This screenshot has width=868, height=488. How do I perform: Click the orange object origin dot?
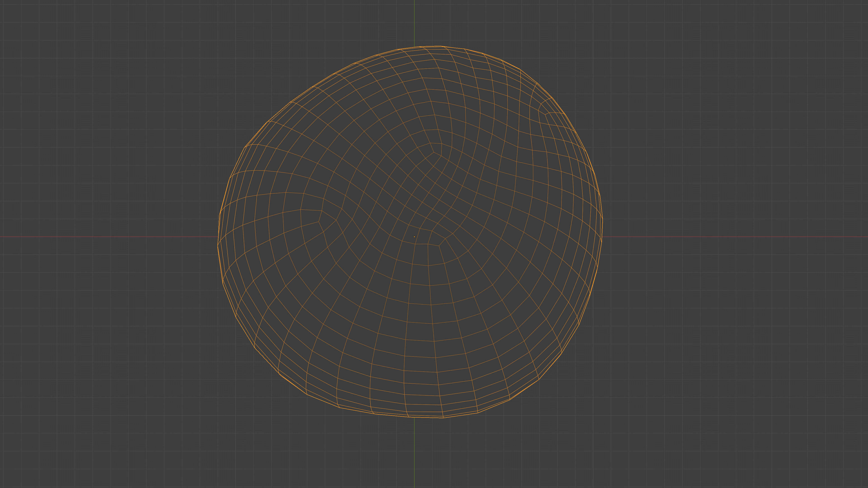tap(414, 236)
